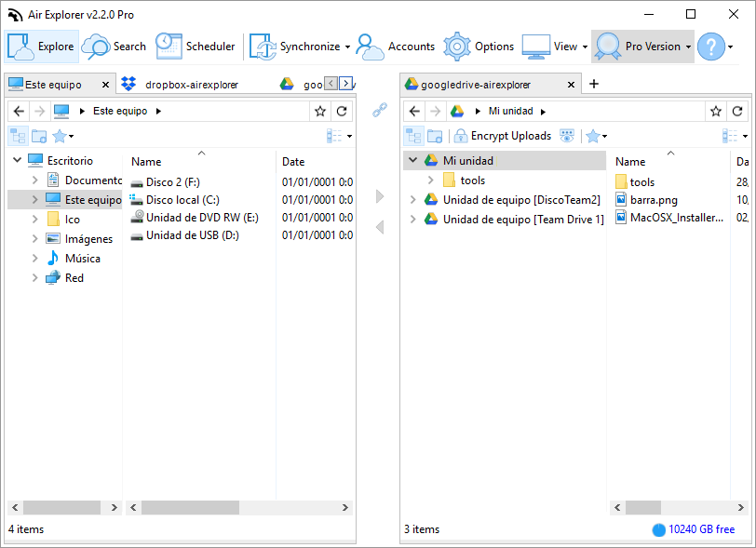Open the Scheduler

point(196,47)
